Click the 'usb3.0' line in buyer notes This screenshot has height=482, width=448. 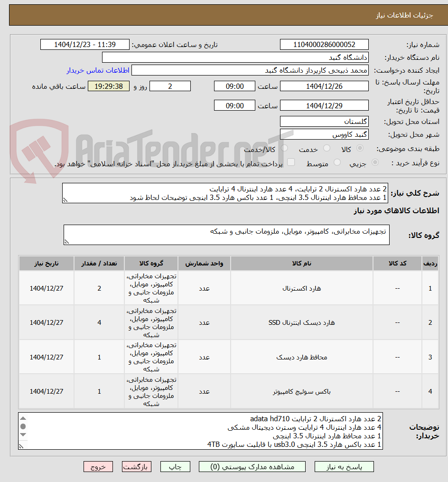(x=294, y=444)
